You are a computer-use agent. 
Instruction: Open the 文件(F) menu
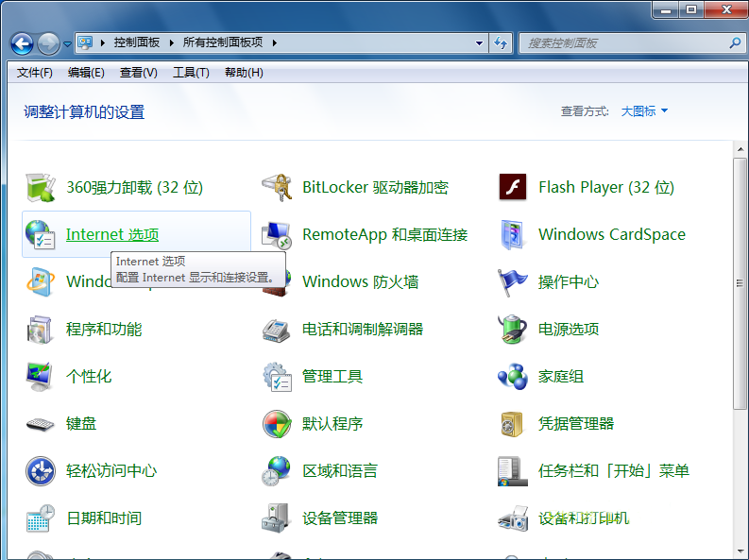(x=35, y=73)
